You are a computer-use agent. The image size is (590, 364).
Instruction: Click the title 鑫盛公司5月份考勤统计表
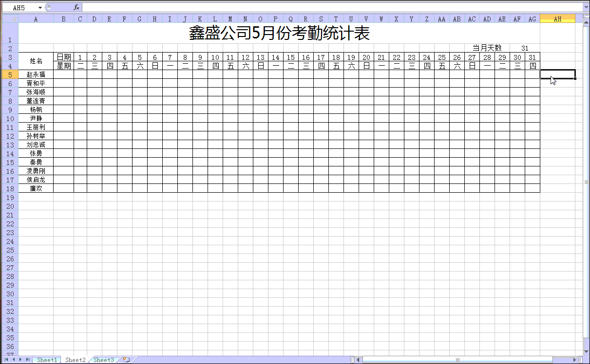click(x=279, y=33)
